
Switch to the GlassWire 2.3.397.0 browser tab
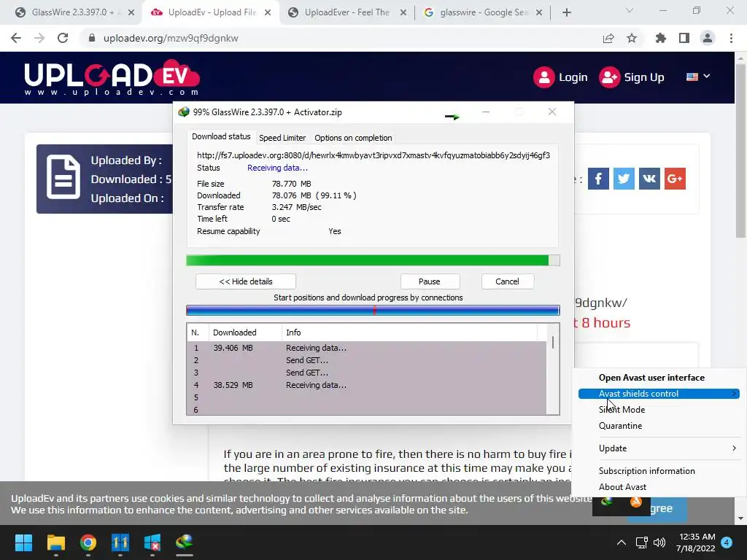coord(74,12)
